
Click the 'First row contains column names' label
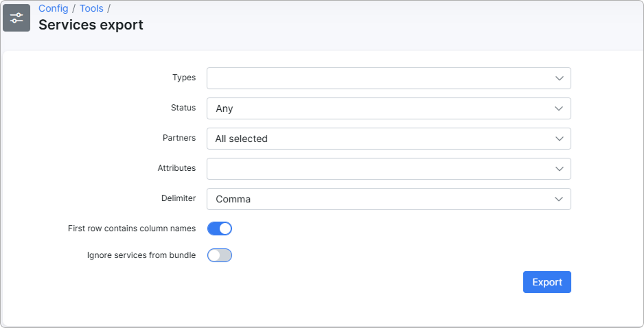pos(132,229)
